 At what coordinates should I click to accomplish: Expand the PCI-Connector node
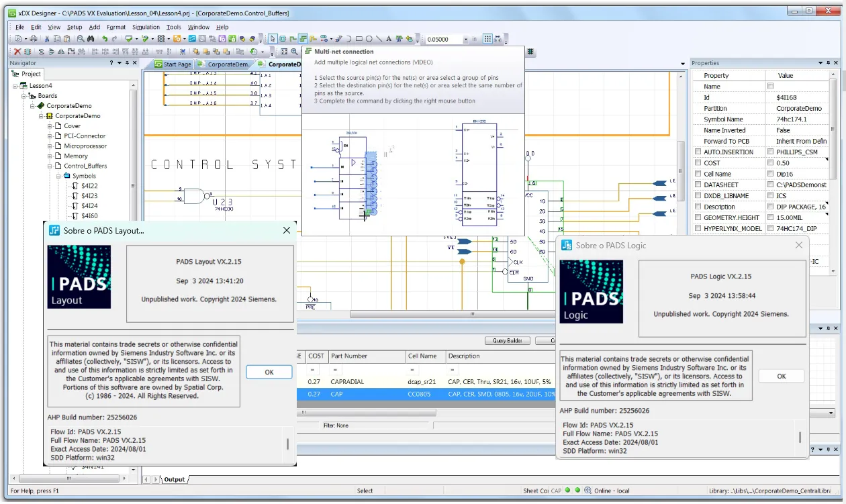50,136
